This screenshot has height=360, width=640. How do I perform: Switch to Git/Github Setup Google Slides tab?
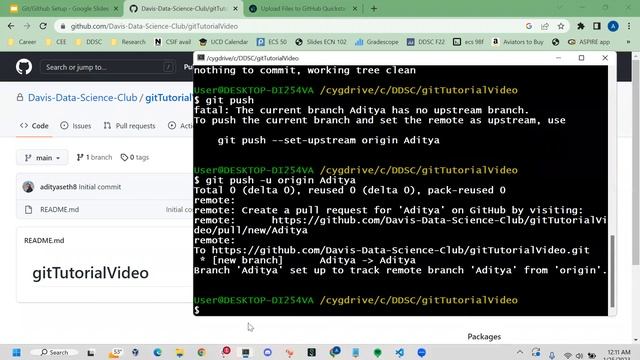(x=65, y=9)
